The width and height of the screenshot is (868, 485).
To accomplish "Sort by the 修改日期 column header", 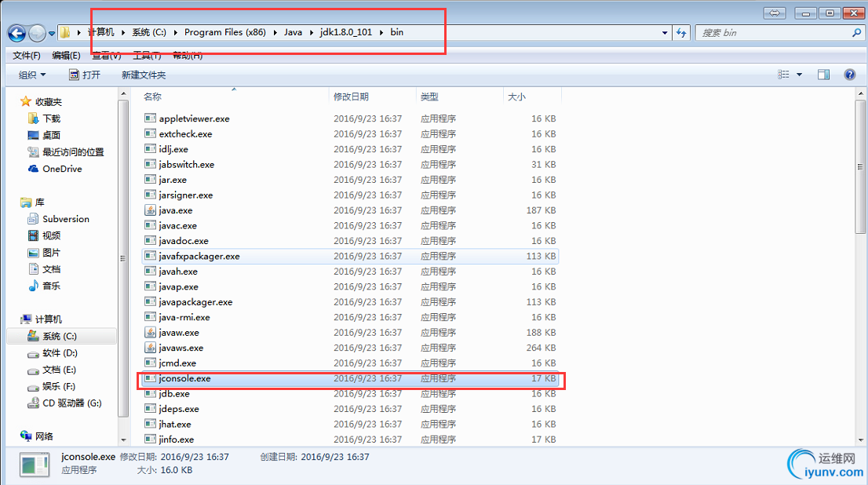I will click(x=351, y=97).
